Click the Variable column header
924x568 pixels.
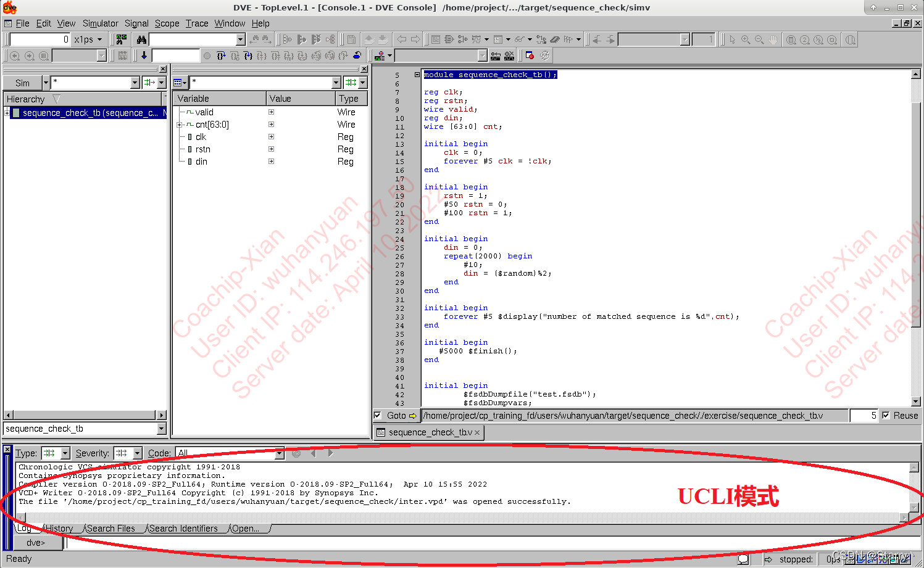(219, 99)
